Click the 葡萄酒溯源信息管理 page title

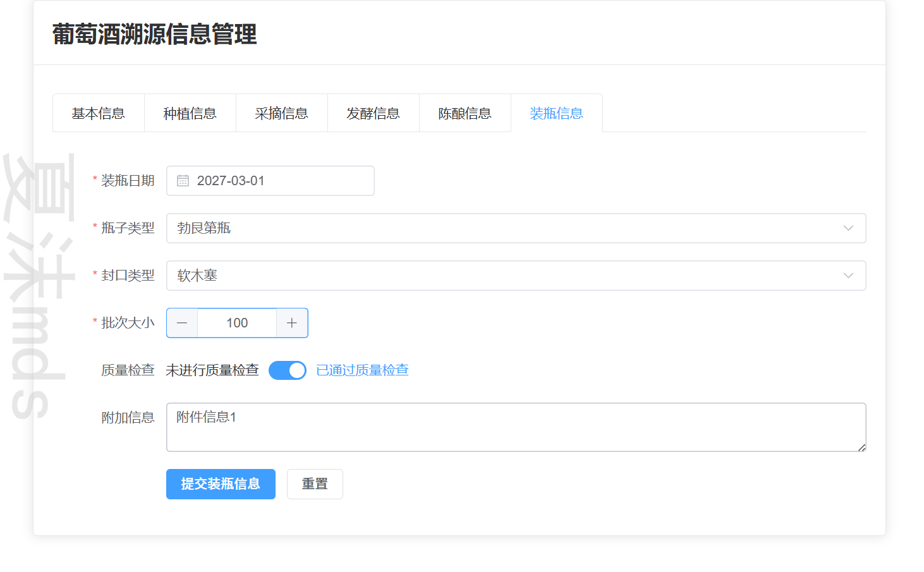click(x=155, y=34)
